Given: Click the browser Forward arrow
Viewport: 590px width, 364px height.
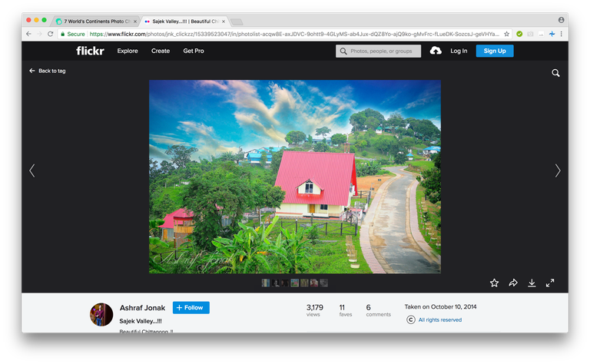Looking at the screenshot, I should pyautogui.click(x=39, y=34).
